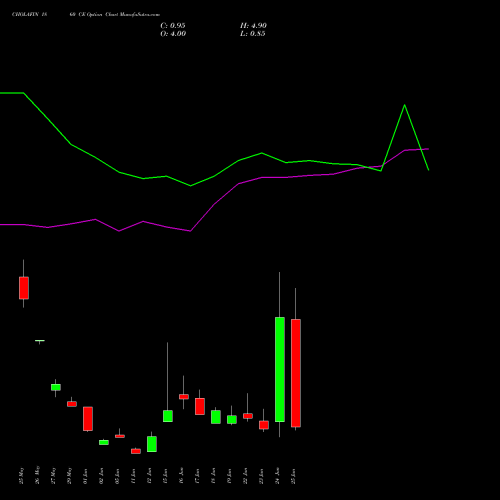
Task: Click the low value L: 0.85
Action: point(253,34)
